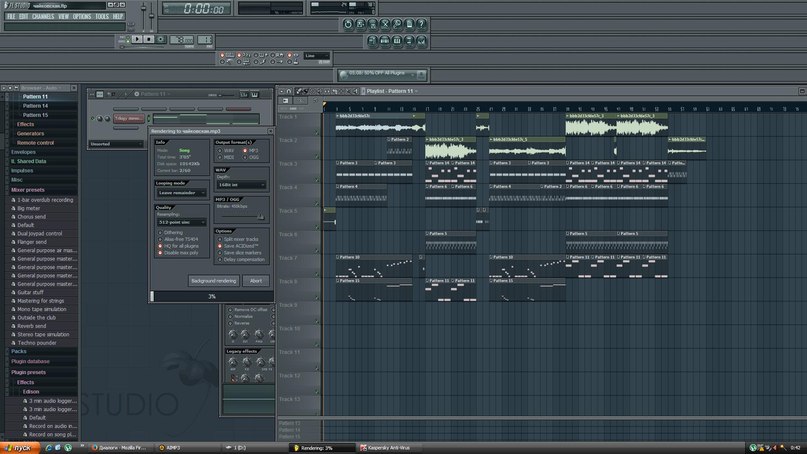Click the magnifier round toolbar icon
Viewport: 807px width, 454px height.
(397, 24)
